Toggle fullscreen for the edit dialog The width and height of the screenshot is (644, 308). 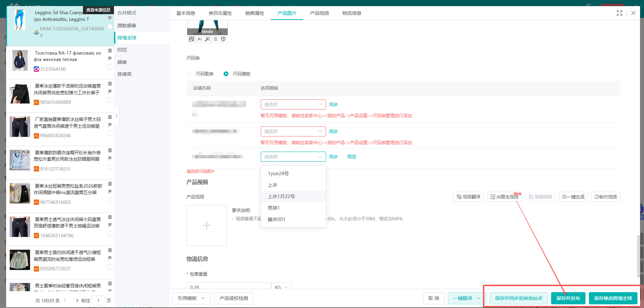click(619, 13)
